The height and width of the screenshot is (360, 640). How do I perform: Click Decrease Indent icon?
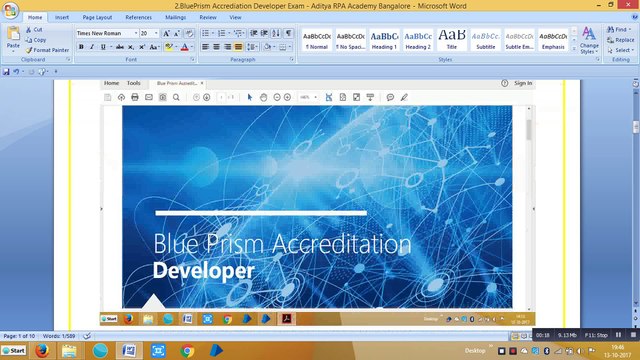pyautogui.click(x=254, y=33)
